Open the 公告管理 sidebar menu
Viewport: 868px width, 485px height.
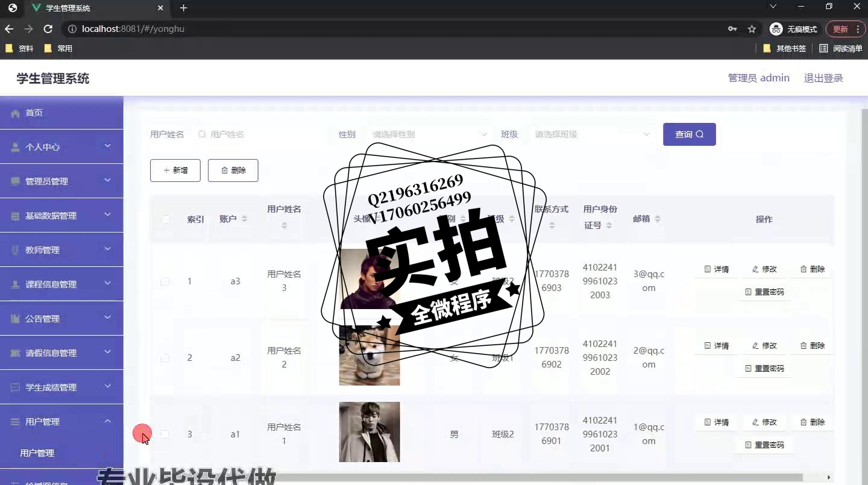[61, 319]
